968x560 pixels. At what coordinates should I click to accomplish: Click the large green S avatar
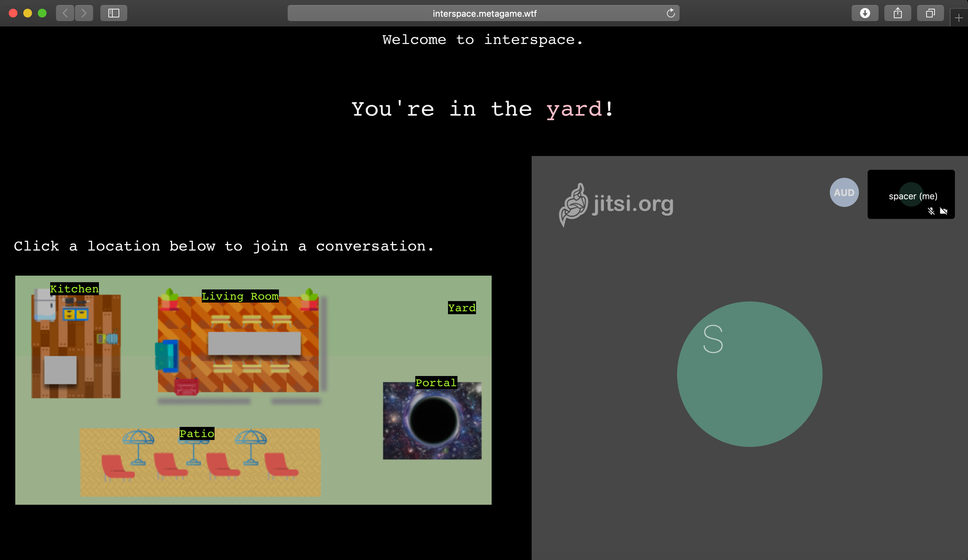click(749, 374)
